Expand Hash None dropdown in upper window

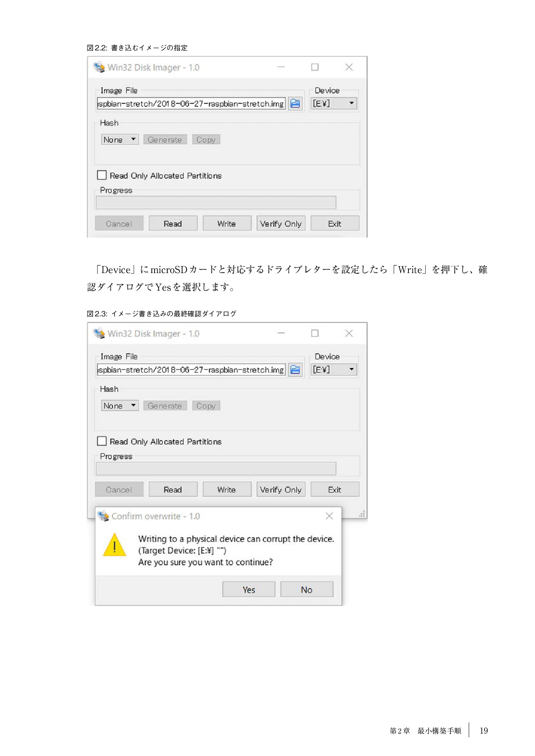coord(119,139)
